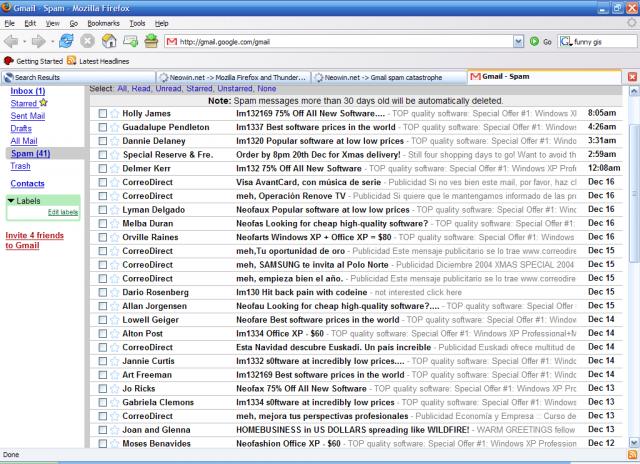
Task: Open the All Mail link
Action: 24,141
